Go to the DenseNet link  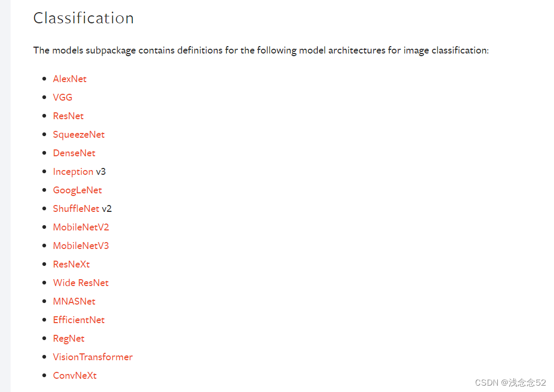[74, 153]
